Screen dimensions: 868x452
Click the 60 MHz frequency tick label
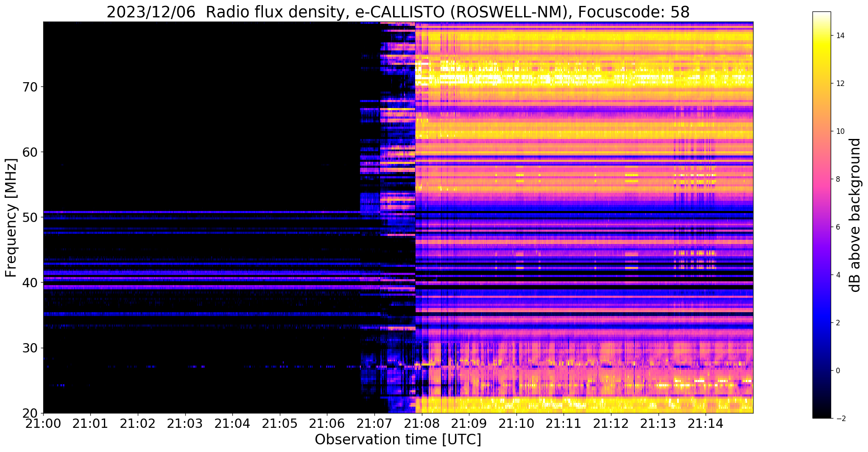click(x=30, y=152)
